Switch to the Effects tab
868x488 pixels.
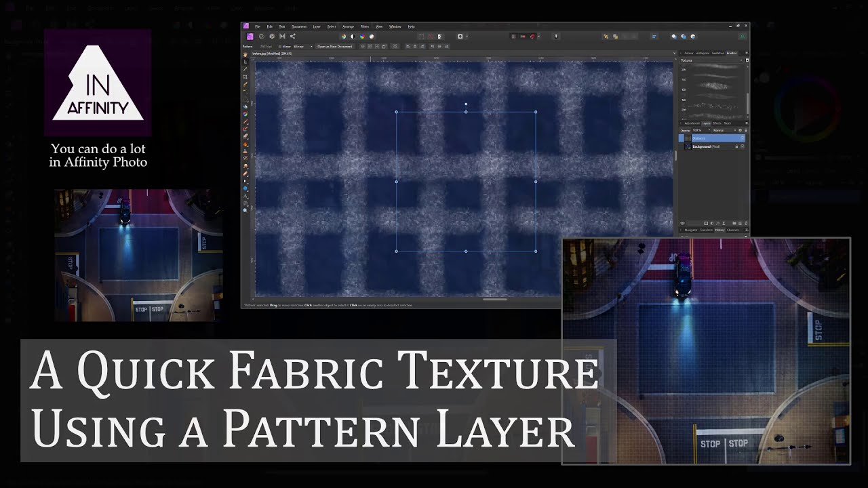[717, 123]
